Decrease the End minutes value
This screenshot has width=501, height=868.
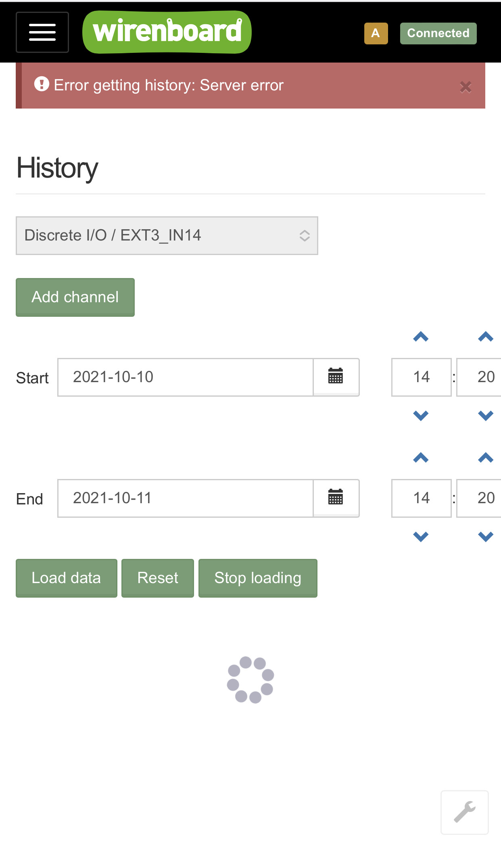coord(486,536)
